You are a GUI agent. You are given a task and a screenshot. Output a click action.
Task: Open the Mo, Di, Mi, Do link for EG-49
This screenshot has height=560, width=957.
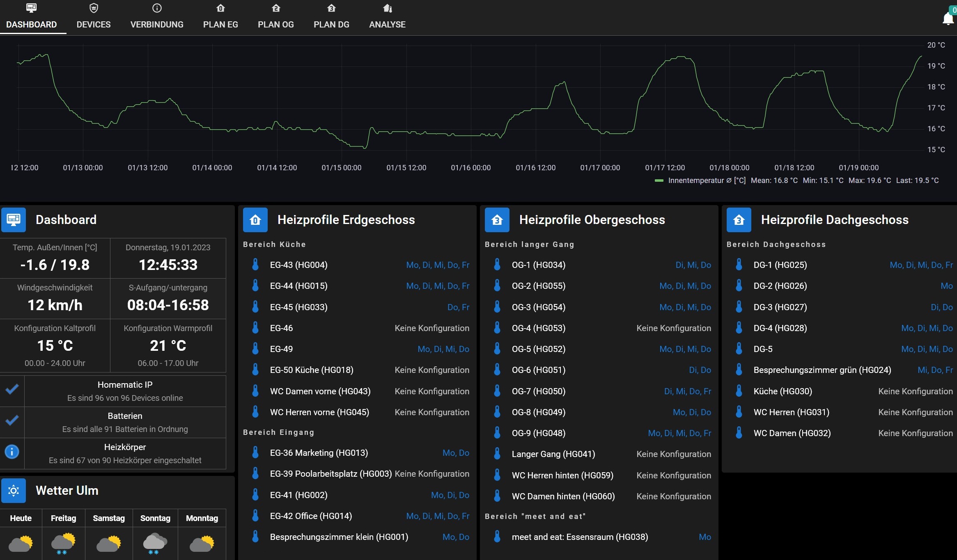[x=443, y=349]
